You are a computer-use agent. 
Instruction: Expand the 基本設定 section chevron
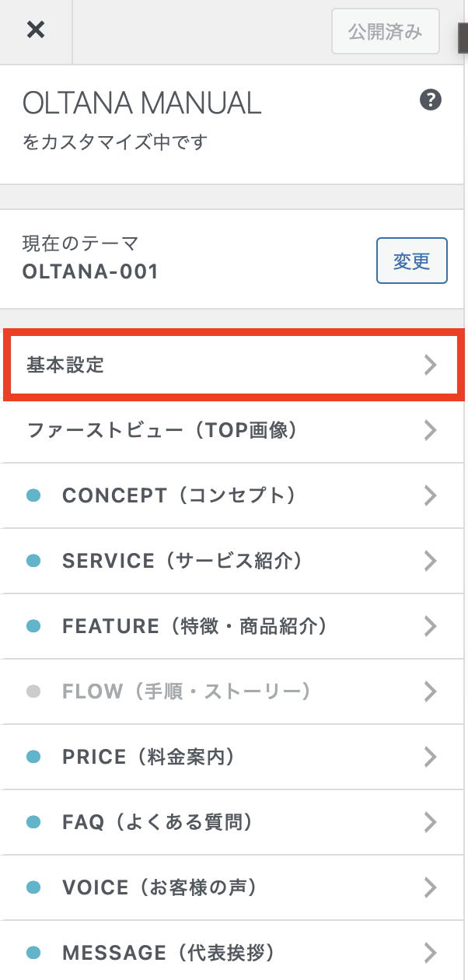tap(431, 365)
